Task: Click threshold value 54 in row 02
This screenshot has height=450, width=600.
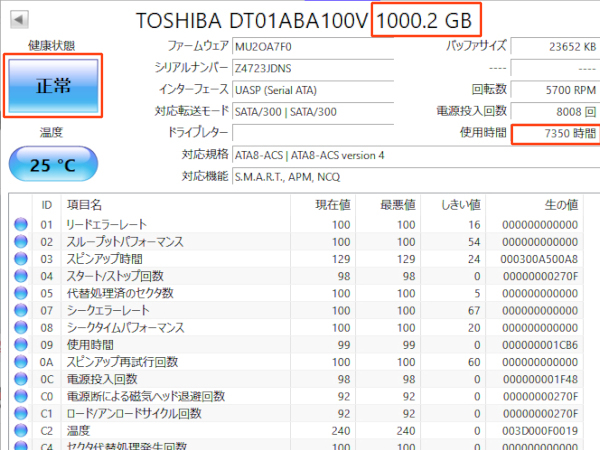Action: point(474,242)
